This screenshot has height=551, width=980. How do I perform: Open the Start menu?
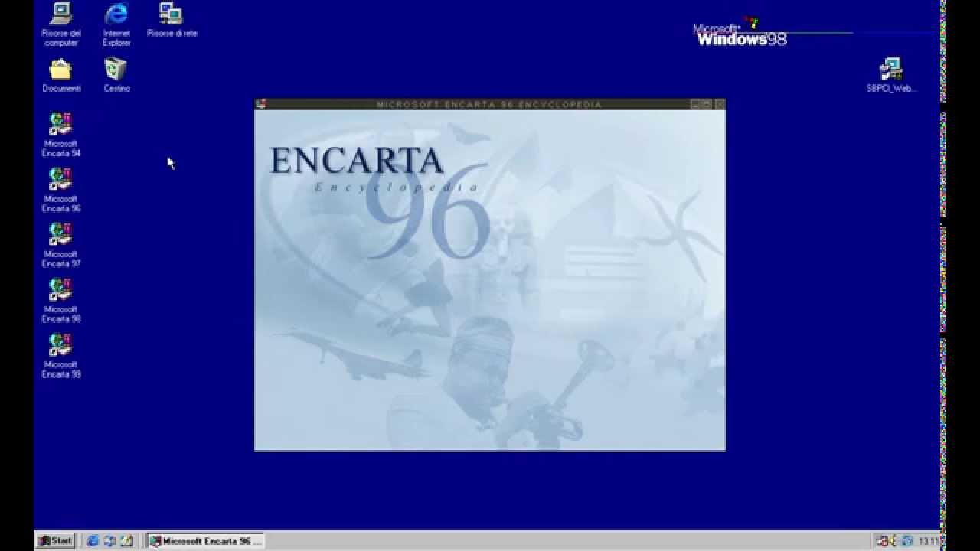(55, 541)
